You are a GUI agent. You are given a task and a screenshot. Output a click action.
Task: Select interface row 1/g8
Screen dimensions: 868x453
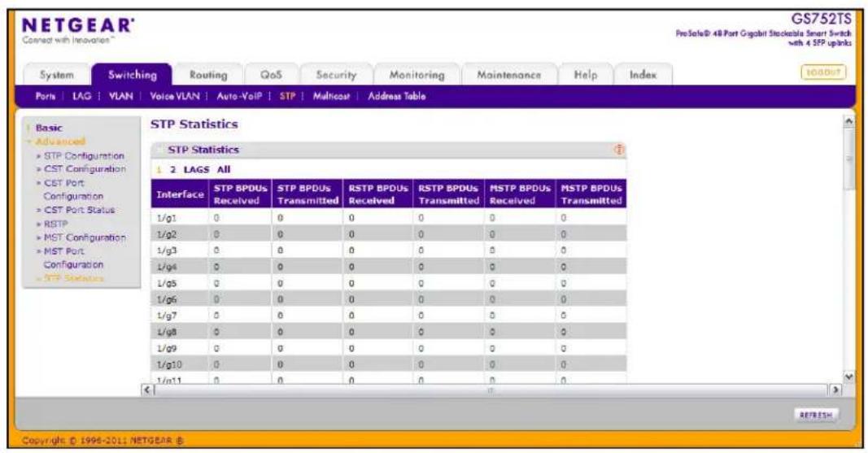coord(389,332)
